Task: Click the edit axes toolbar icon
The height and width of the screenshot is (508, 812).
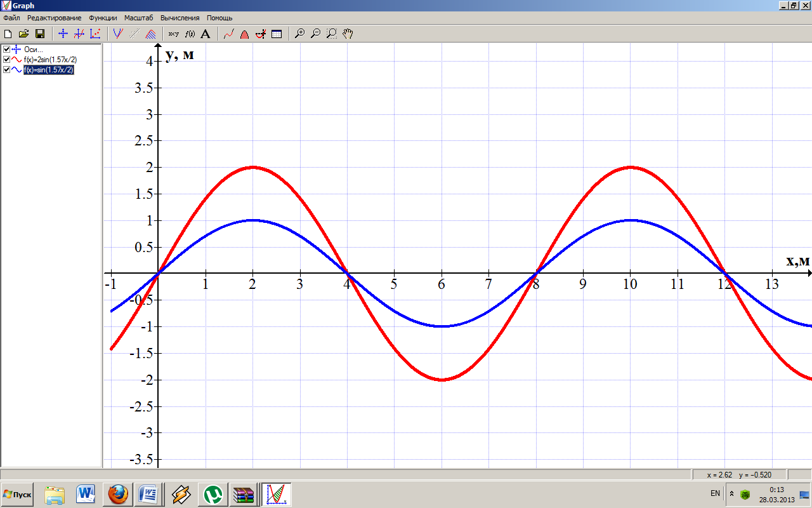Action: (x=63, y=34)
